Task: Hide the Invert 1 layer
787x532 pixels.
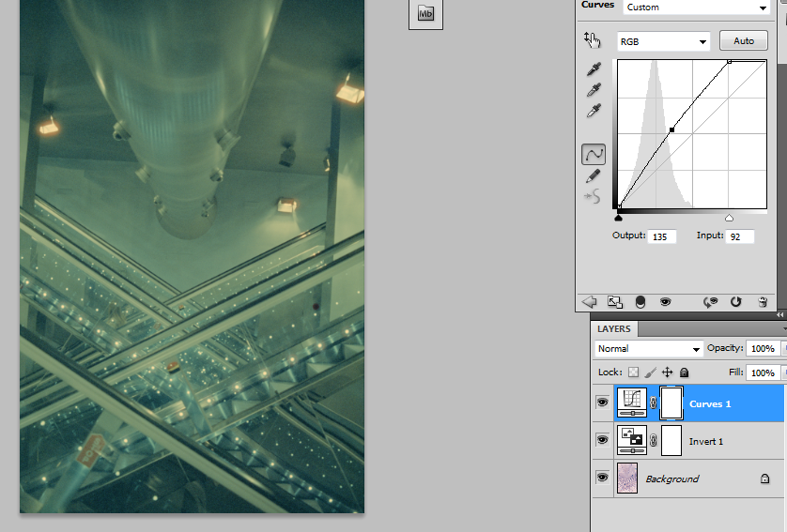Action: [602, 441]
